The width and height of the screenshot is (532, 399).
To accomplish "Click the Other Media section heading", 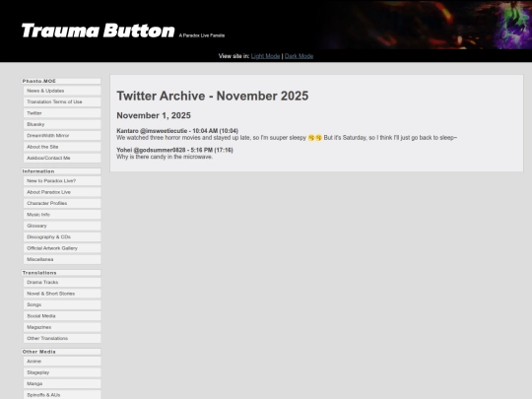I will tap(61, 352).
